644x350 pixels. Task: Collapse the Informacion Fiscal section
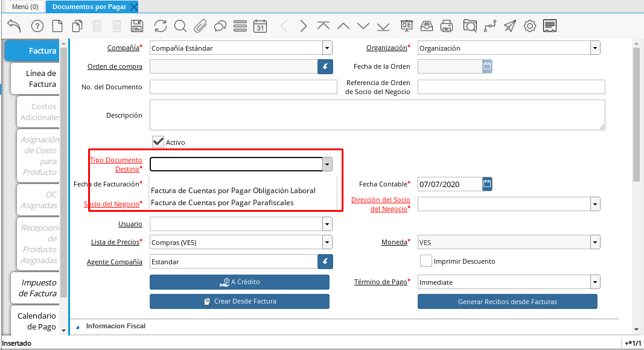pyautogui.click(x=78, y=327)
